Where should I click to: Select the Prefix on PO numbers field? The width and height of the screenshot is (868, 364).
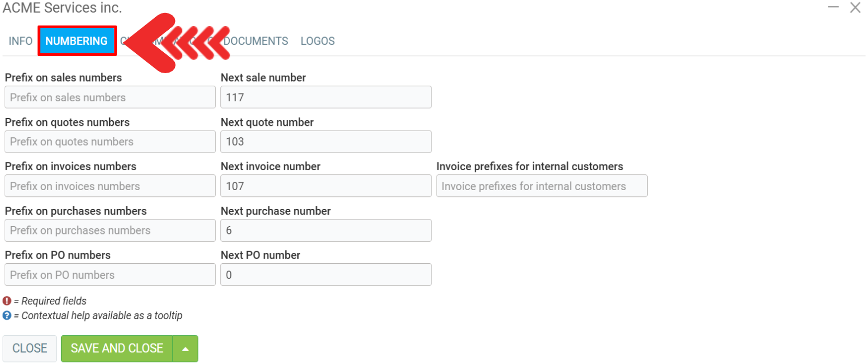110,275
